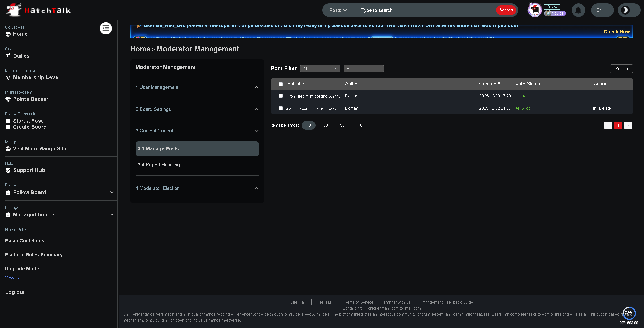Click the Support Hub shield icon
The width and height of the screenshot is (644, 328).
8,170
